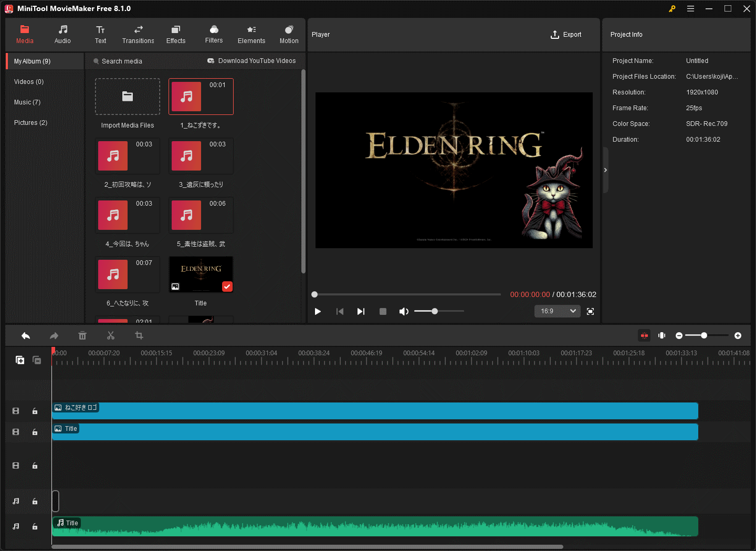Click film icon of ねこ好きロゴ track
The height and width of the screenshot is (551, 756).
point(16,411)
